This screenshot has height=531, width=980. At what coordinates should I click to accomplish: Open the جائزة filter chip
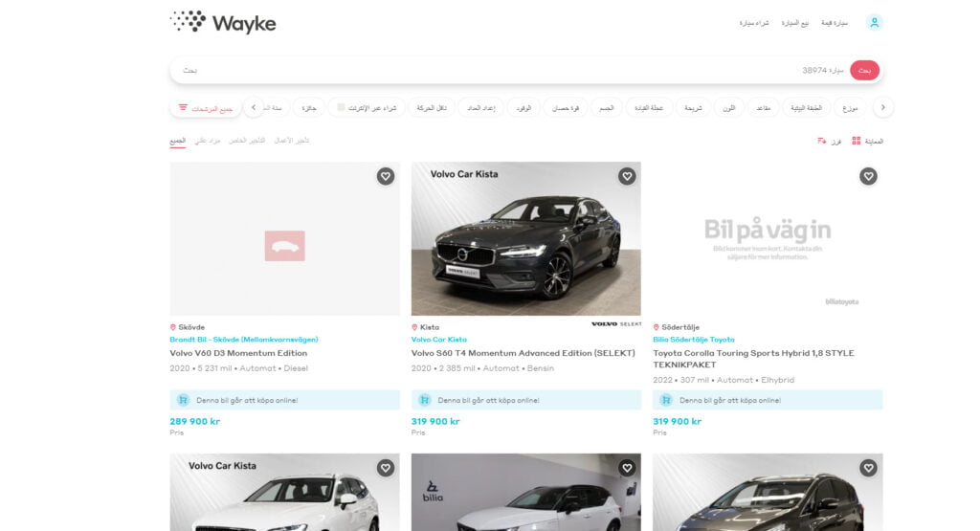(x=309, y=107)
